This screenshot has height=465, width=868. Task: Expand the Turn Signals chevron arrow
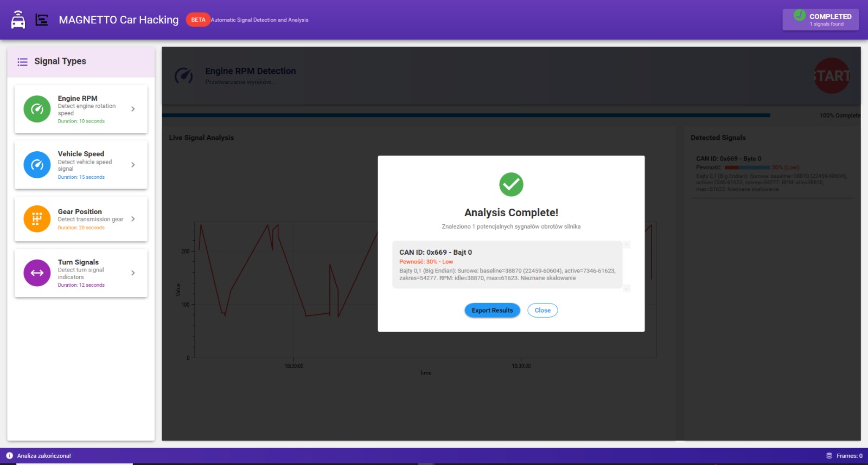(x=133, y=273)
